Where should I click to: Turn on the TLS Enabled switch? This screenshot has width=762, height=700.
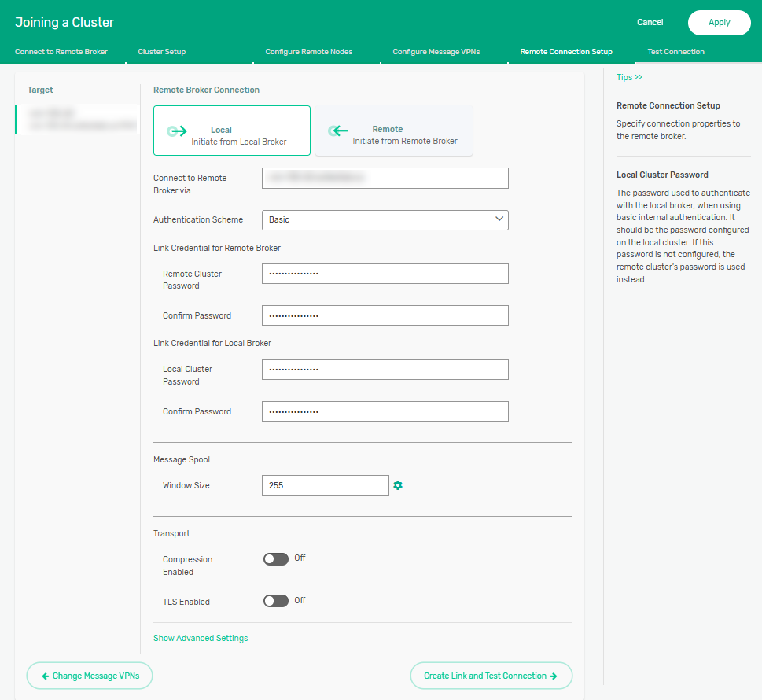(x=276, y=601)
